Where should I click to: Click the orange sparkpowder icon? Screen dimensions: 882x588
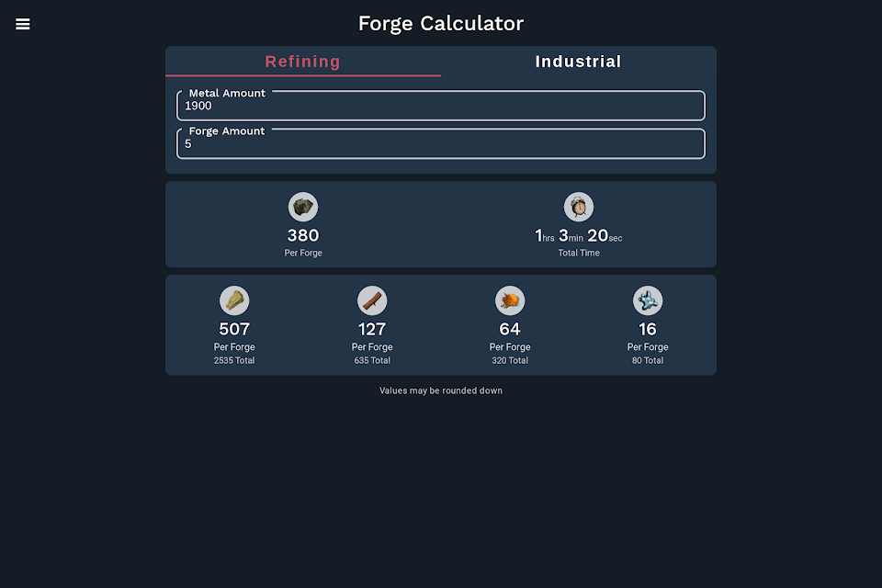click(510, 300)
